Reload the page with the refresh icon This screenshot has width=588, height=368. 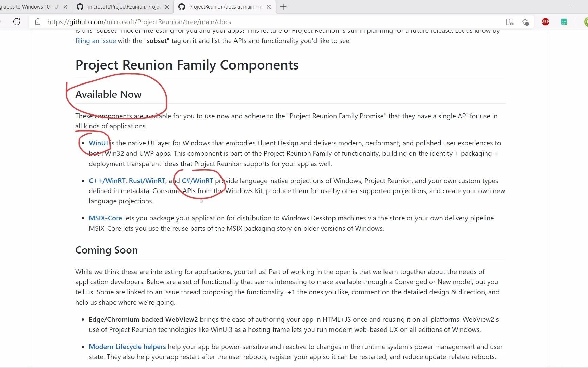click(x=16, y=22)
